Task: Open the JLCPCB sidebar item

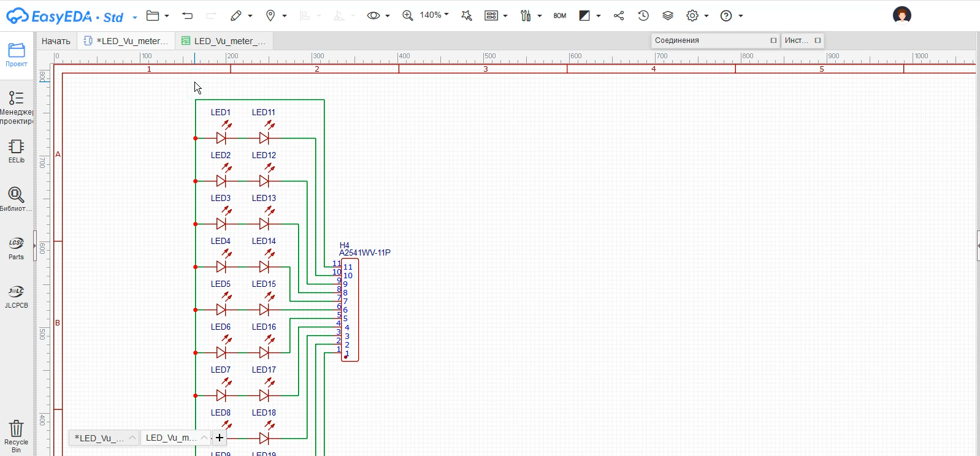Action: click(17, 297)
